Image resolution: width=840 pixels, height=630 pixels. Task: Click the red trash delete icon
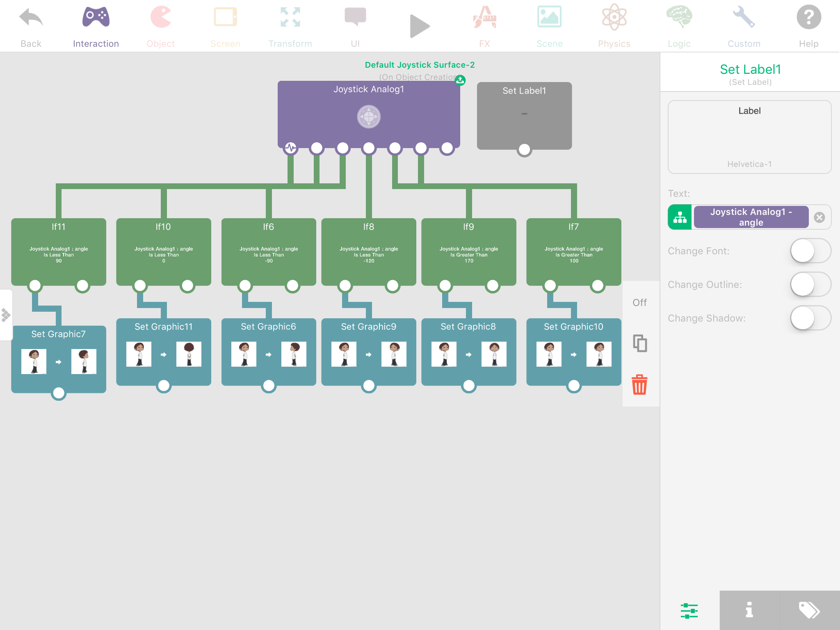click(x=639, y=385)
